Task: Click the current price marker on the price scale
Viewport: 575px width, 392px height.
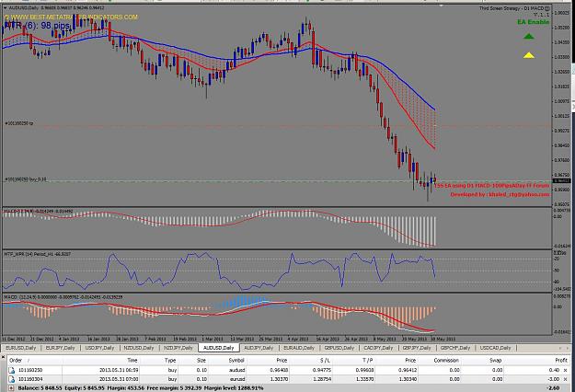Action: pyautogui.click(x=561, y=180)
